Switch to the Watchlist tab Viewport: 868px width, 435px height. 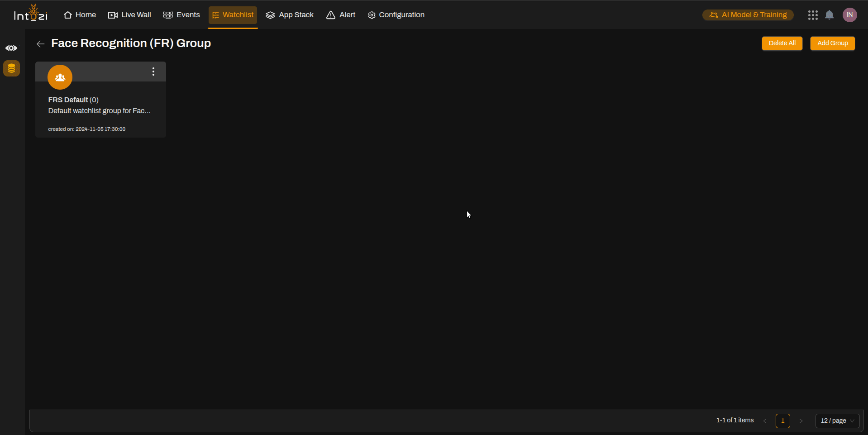point(233,14)
